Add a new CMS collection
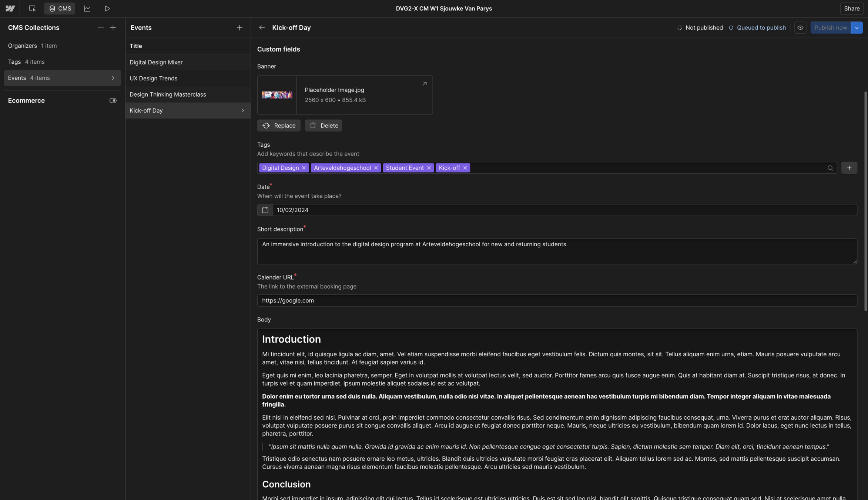Viewport: 868px width, 500px height. (x=113, y=28)
